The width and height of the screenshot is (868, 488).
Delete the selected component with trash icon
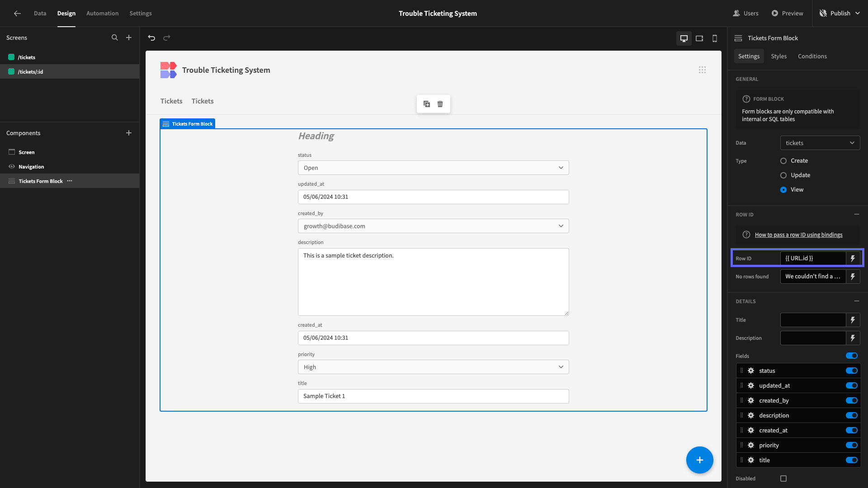point(440,104)
